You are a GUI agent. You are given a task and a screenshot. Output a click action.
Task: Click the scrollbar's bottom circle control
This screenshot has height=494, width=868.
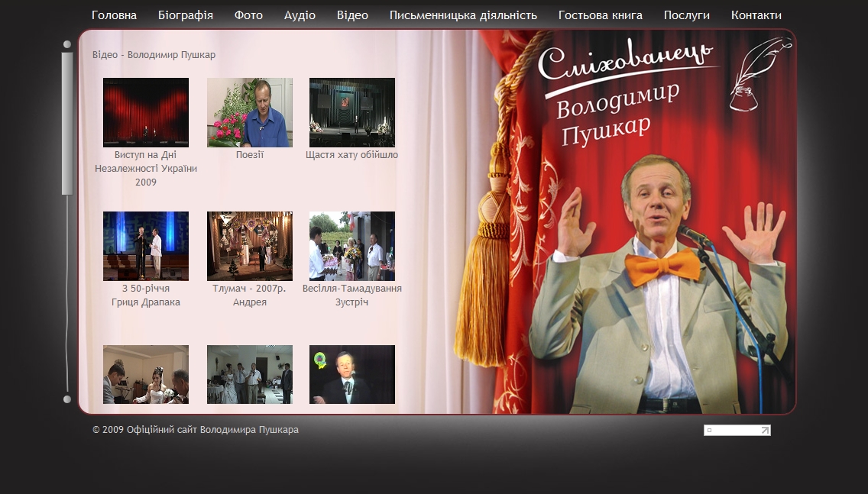tap(66, 400)
